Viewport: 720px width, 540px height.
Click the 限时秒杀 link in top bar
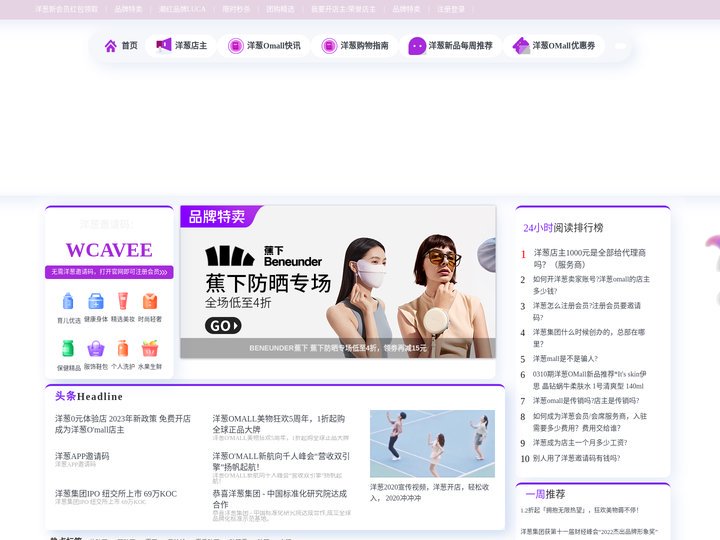[x=236, y=9]
